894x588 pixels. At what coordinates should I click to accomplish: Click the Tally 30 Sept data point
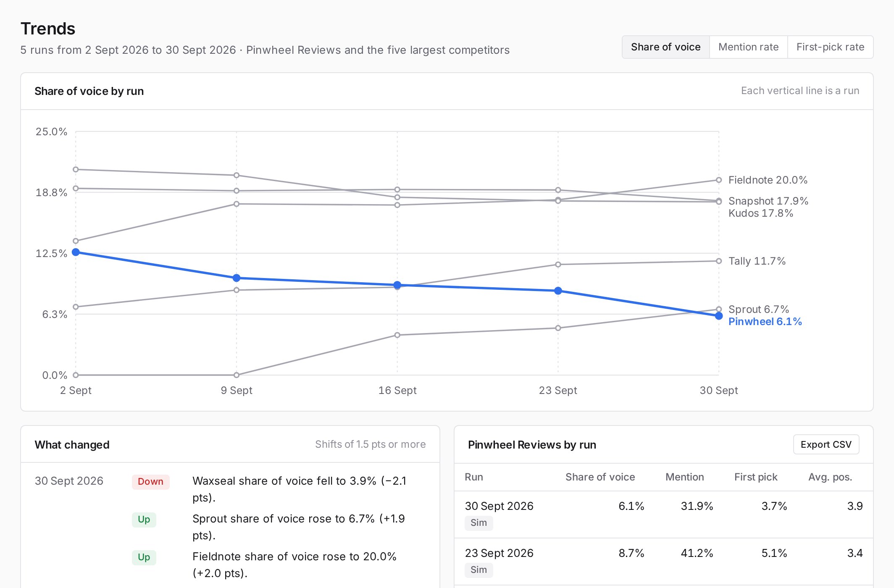click(719, 261)
